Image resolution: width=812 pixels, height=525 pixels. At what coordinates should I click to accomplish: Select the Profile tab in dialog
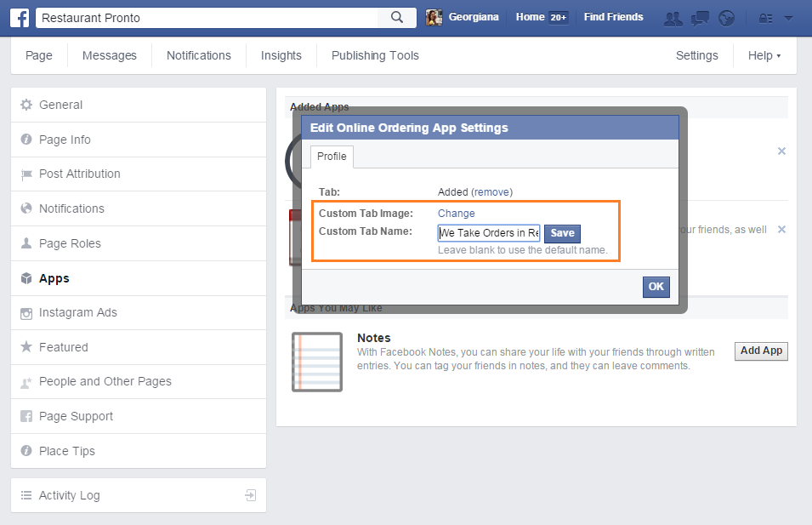click(332, 157)
